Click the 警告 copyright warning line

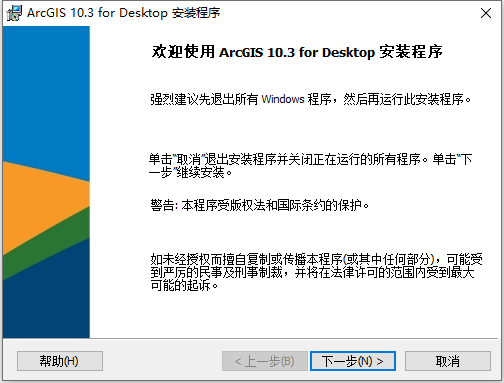click(260, 205)
